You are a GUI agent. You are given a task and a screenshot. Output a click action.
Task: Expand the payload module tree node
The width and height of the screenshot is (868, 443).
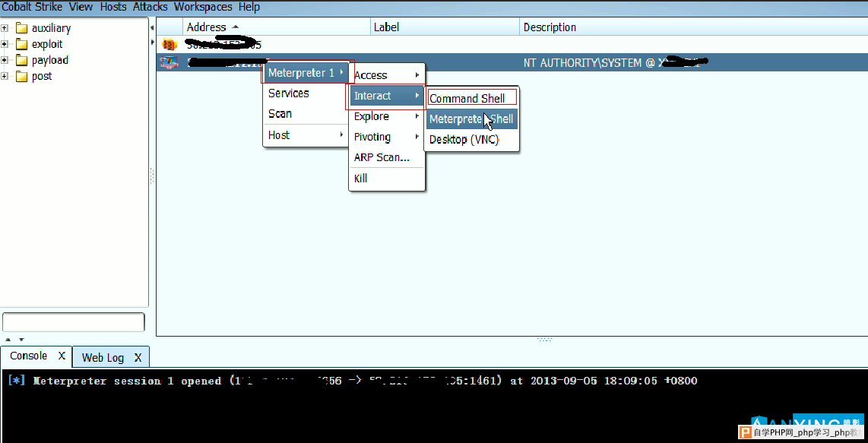click(x=5, y=60)
